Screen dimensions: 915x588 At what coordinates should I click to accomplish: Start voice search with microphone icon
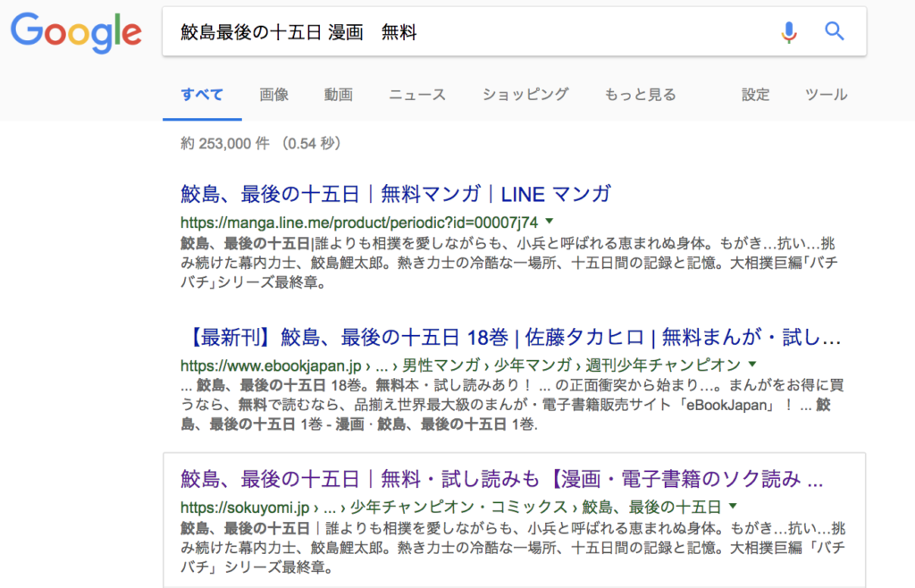point(788,32)
